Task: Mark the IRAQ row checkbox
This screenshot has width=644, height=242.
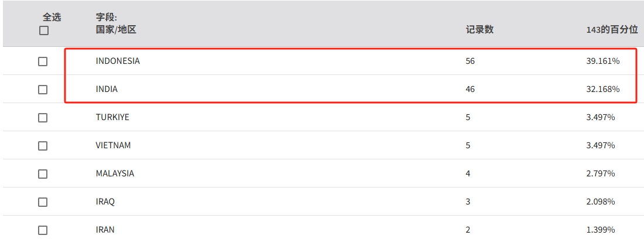Action: point(43,202)
